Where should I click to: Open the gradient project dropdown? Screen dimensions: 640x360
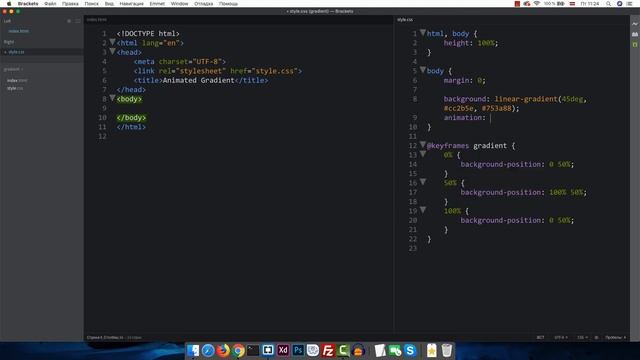click(x=13, y=69)
